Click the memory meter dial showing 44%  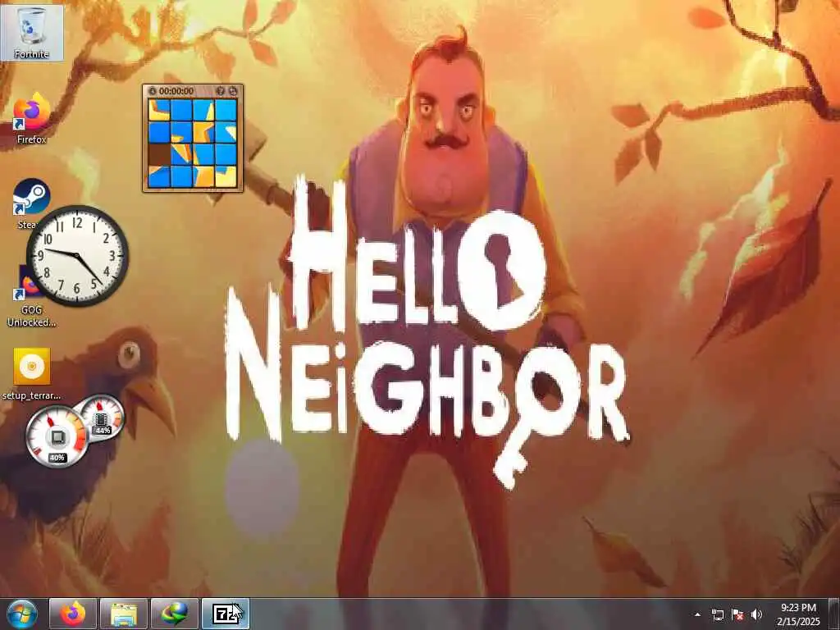[x=101, y=418]
